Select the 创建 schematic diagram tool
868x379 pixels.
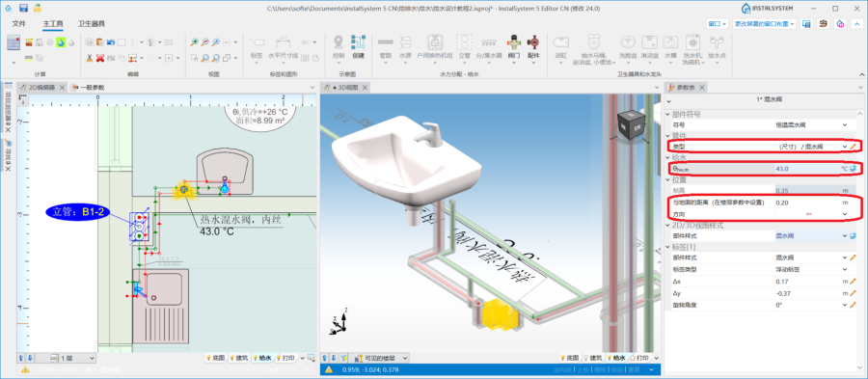[x=358, y=46]
